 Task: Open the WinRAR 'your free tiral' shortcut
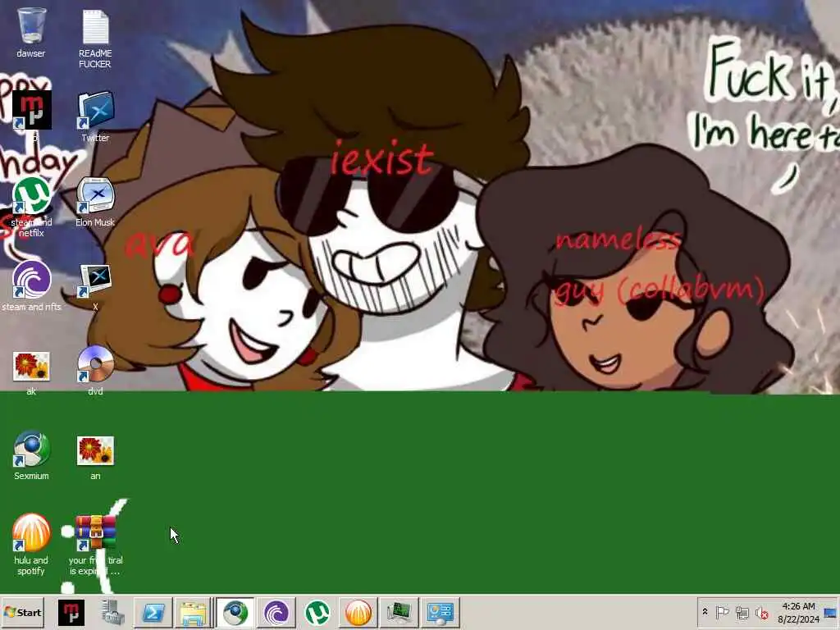(x=95, y=544)
